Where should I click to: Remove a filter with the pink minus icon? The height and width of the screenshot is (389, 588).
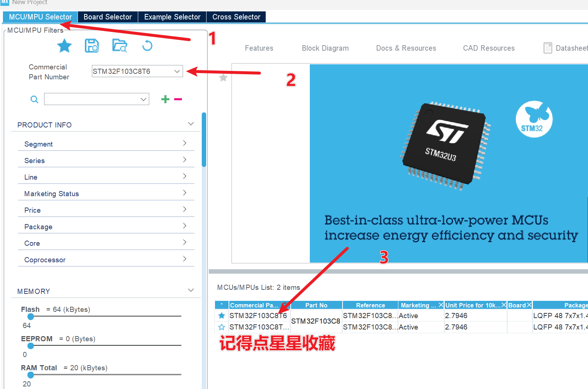click(x=178, y=99)
